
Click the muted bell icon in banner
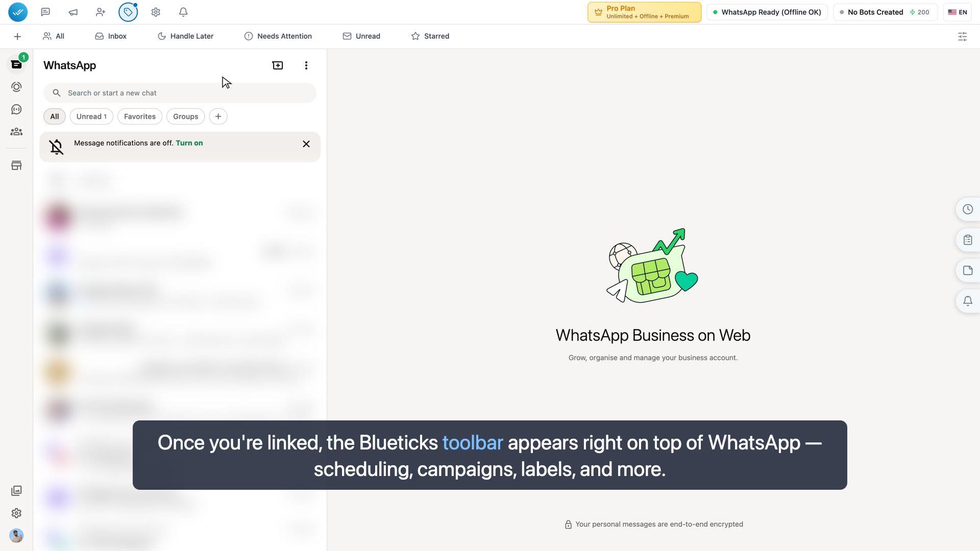pos(57,147)
